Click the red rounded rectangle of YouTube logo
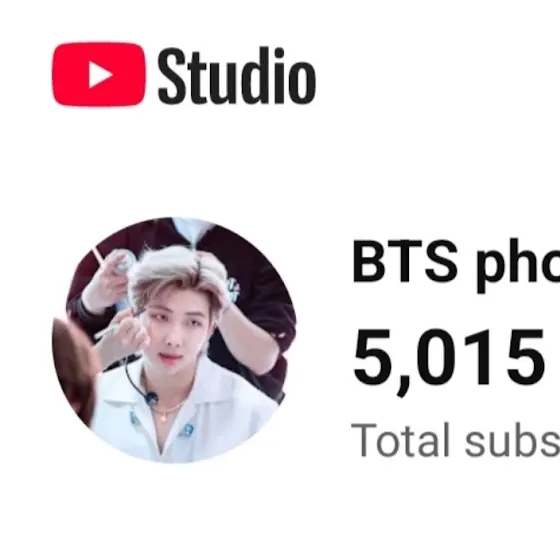Viewport: 560px width, 560px height. coord(99,74)
